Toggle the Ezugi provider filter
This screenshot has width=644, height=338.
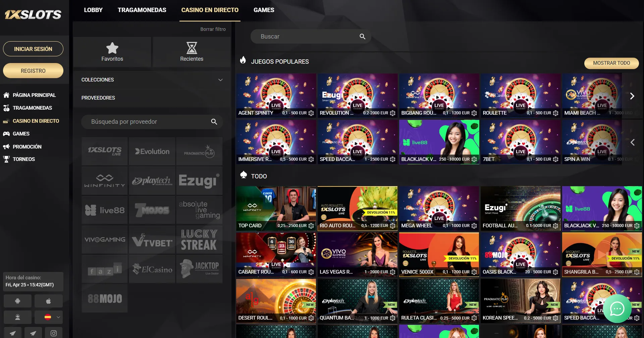point(199,181)
